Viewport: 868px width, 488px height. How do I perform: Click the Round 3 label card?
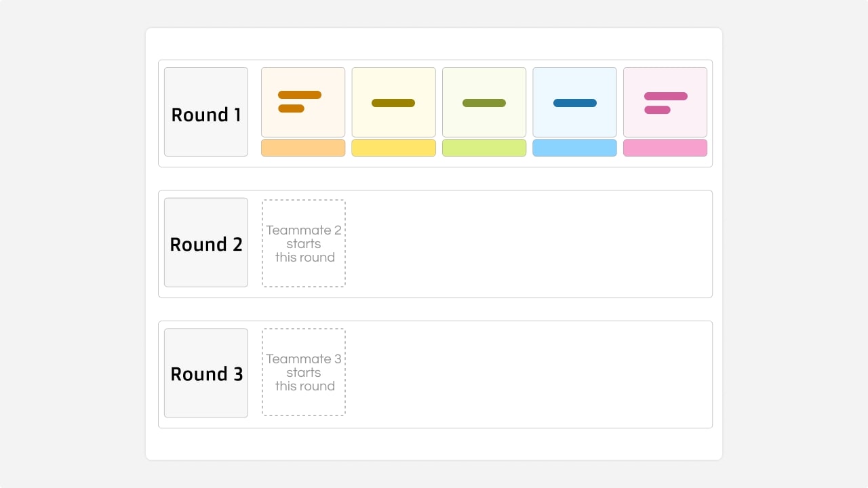206,373
